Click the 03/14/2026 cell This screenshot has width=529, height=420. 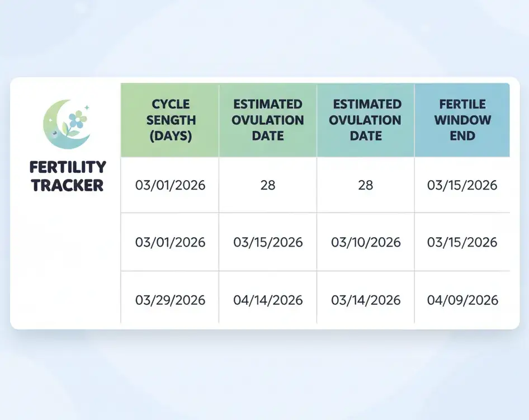tap(366, 300)
